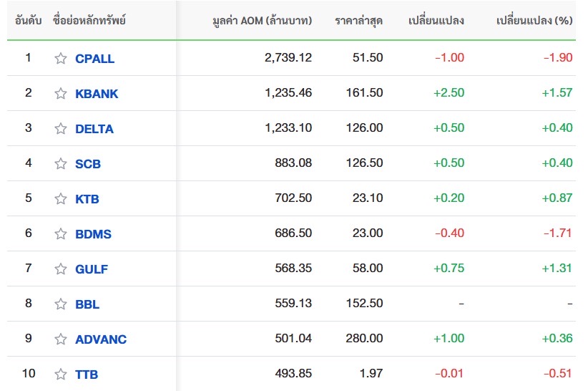Open ADVANC stock link

[101, 339]
